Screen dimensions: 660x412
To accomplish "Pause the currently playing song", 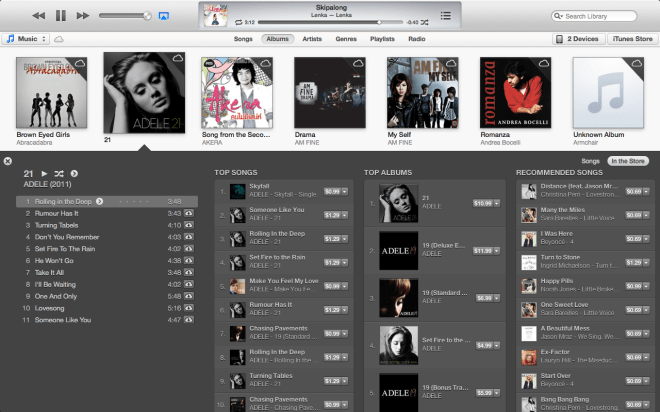I will coord(60,16).
